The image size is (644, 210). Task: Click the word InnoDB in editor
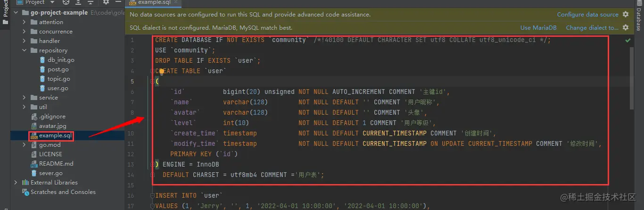pos(208,164)
